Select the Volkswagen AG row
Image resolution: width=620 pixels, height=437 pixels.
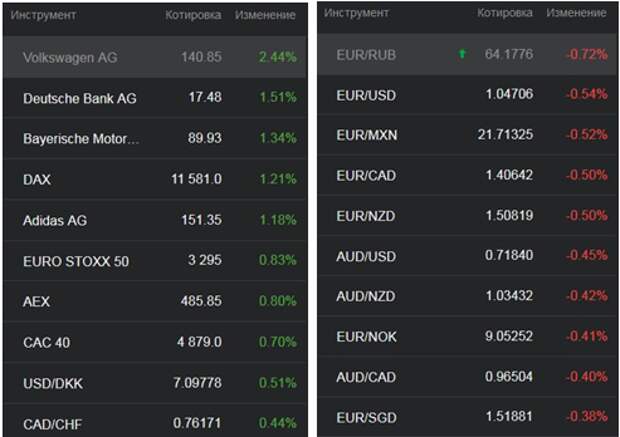click(155, 57)
